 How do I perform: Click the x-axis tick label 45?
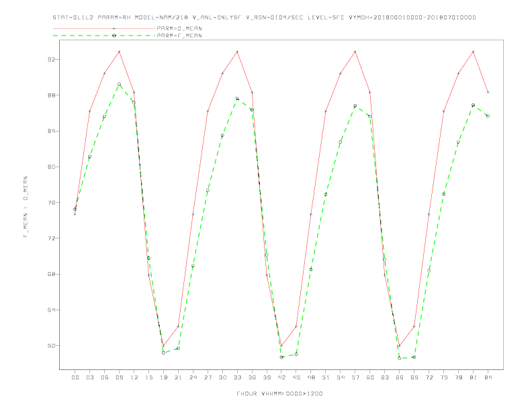click(296, 377)
